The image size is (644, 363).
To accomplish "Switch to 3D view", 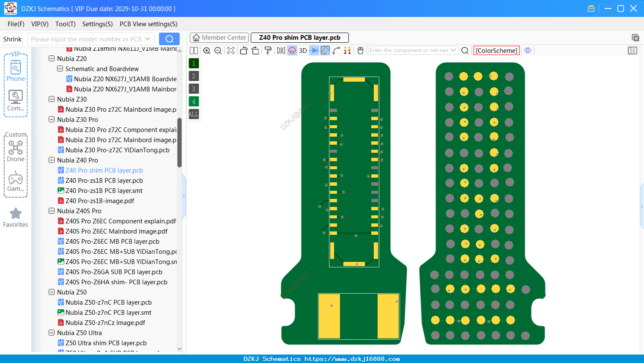I will coord(303,50).
